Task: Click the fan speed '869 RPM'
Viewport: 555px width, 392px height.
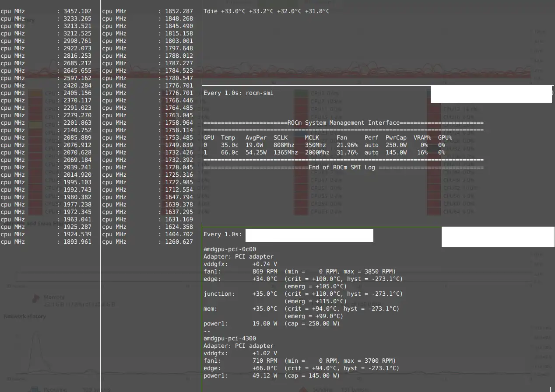Action: tap(265, 271)
